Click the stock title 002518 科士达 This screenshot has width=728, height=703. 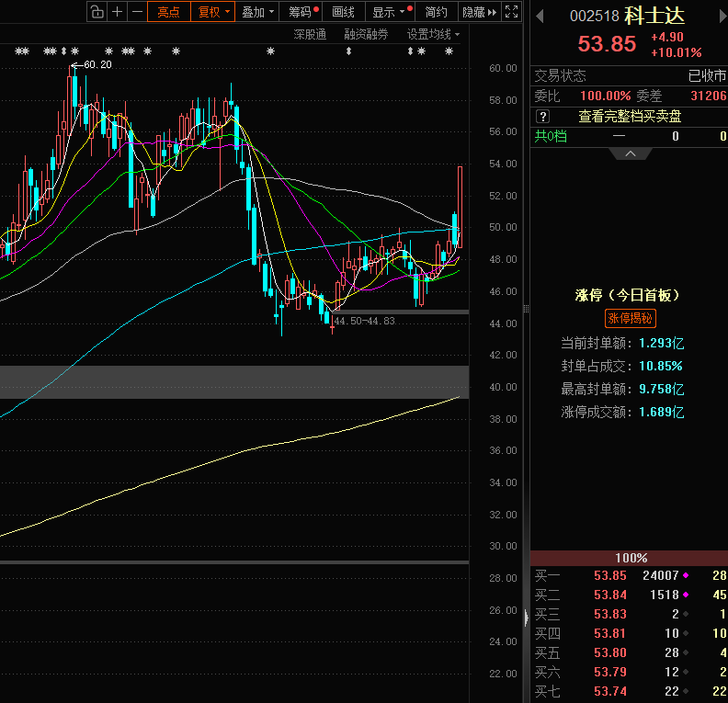pyautogui.click(x=627, y=16)
